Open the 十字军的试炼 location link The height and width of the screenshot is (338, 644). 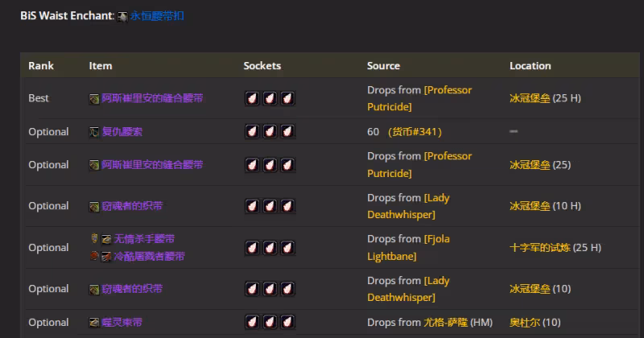coord(540,248)
